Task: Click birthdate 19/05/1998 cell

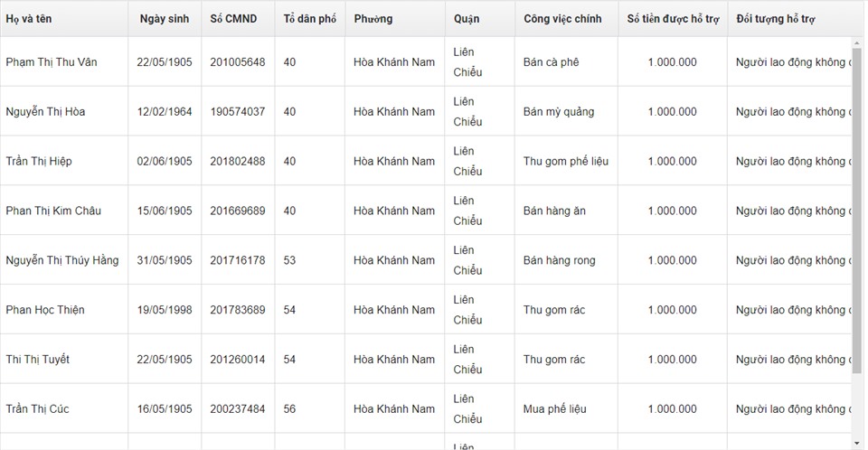Action: pyautogui.click(x=165, y=309)
